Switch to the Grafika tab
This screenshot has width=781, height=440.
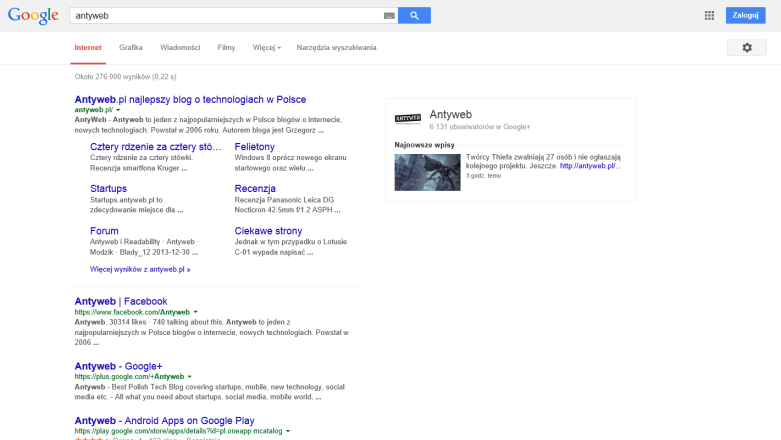pyautogui.click(x=131, y=48)
